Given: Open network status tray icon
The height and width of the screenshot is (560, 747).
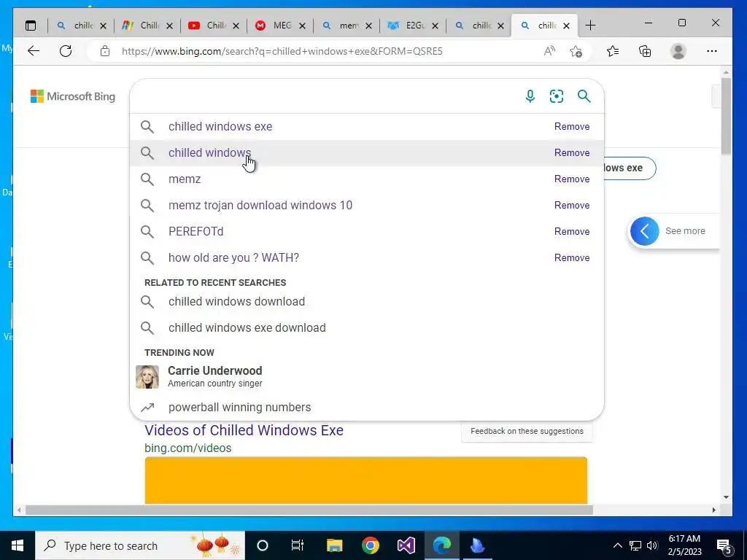Looking at the screenshot, I should point(635,545).
